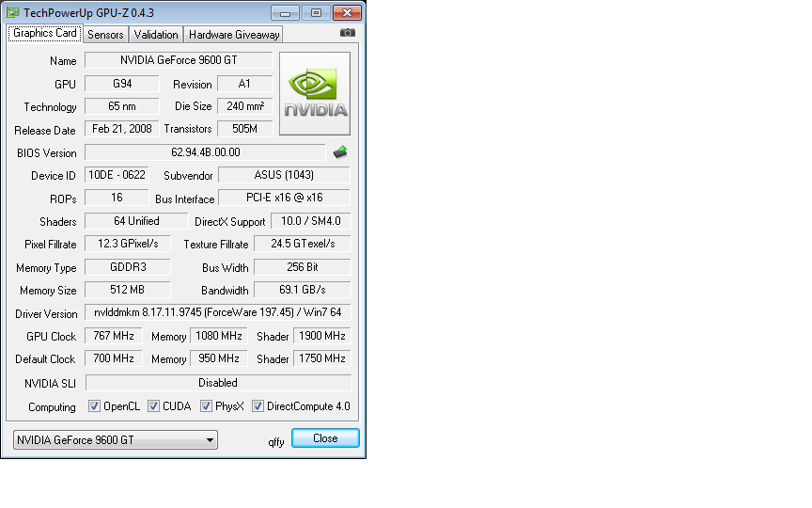
Task: Click the Bus Interface value PCI-E x16 @ x16
Action: [x=285, y=198]
